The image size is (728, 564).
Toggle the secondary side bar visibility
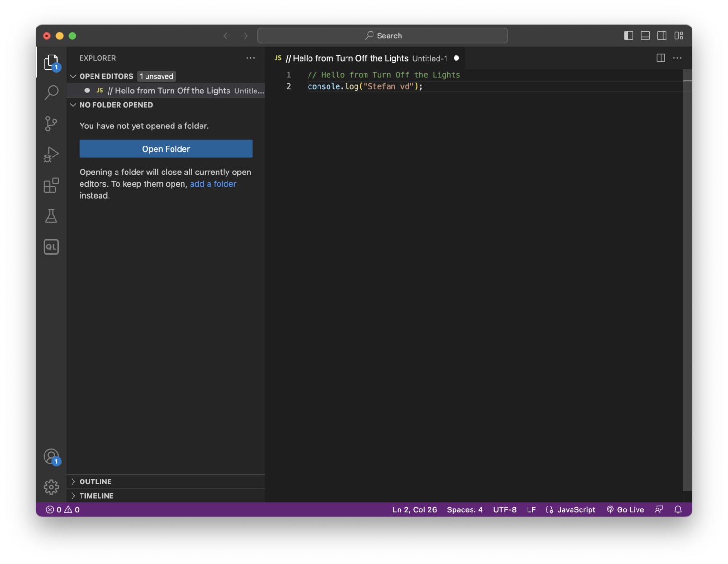(662, 36)
